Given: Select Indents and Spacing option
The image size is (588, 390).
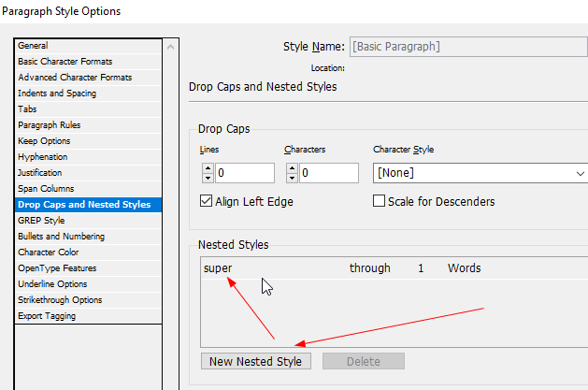Looking at the screenshot, I should click(57, 94).
